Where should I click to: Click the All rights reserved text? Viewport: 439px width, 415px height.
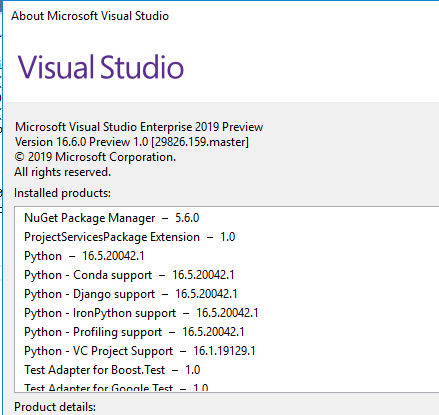(x=62, y=172)
